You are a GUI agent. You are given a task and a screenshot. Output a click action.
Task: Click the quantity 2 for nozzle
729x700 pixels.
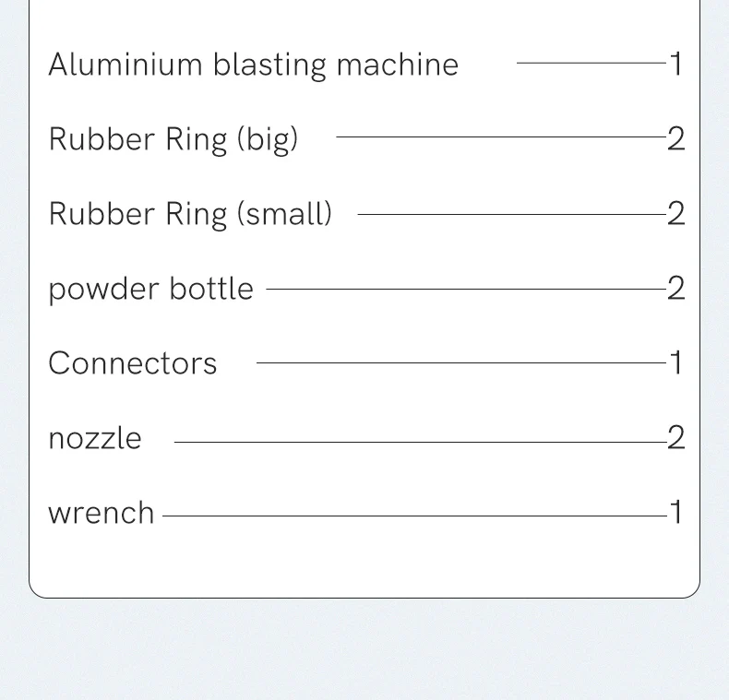[x=676, y=438]
